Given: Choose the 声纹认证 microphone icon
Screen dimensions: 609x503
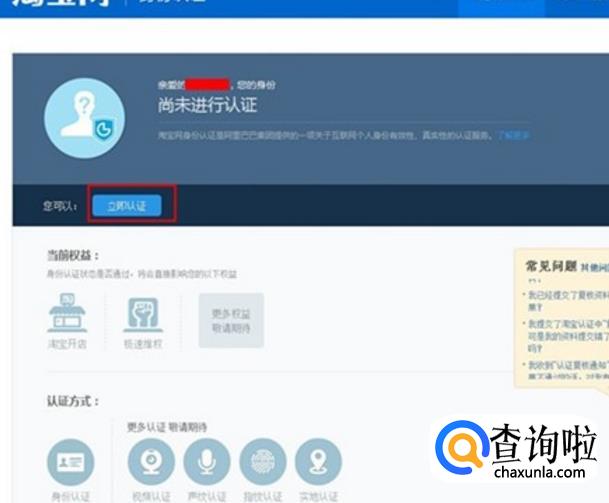Looking at the screenshot, I should [x=207, y=462].
